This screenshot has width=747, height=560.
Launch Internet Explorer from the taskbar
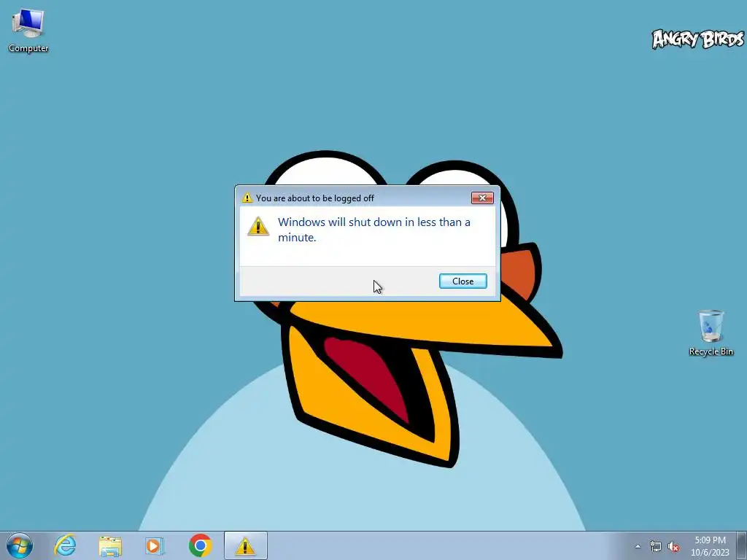coord(65,545)
